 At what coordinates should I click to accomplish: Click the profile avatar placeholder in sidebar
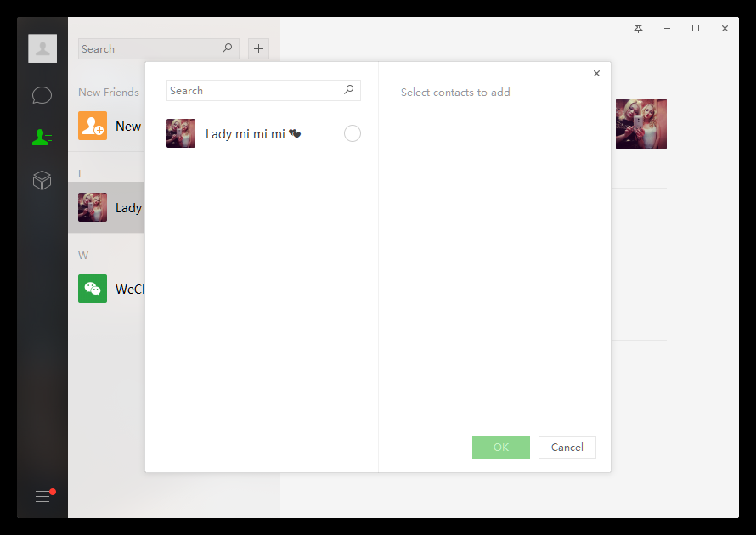point(42,48)
